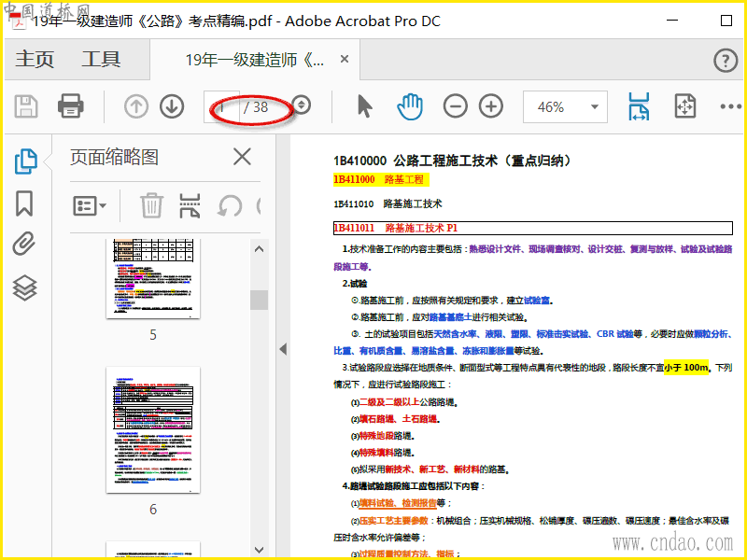Select the 19年一级建造师 document tab

[x=255, y=60]
